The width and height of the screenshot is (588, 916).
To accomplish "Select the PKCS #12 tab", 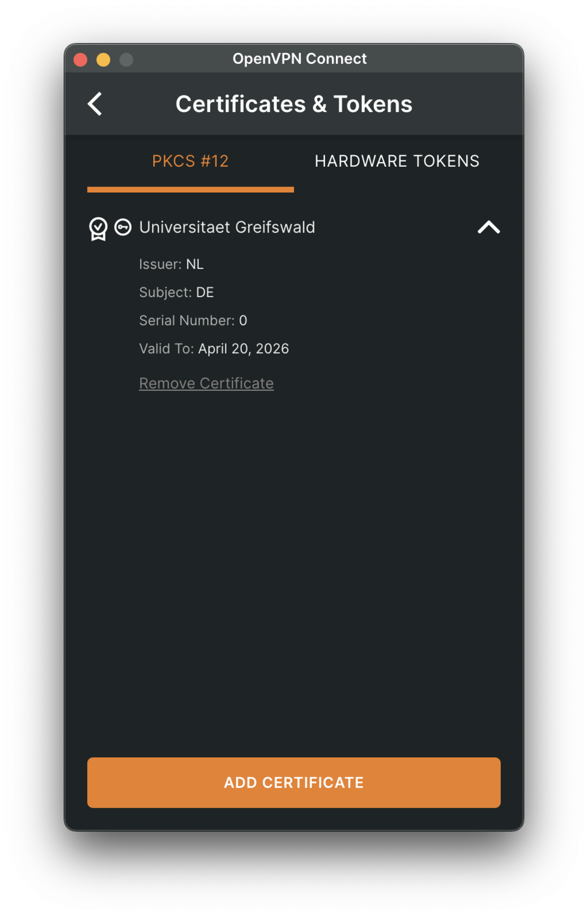I will click(190, 161).
